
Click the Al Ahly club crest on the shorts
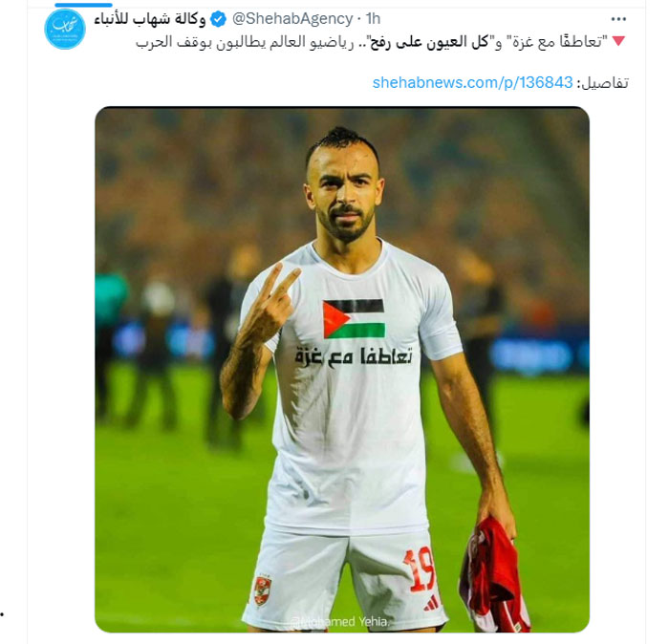263,590
